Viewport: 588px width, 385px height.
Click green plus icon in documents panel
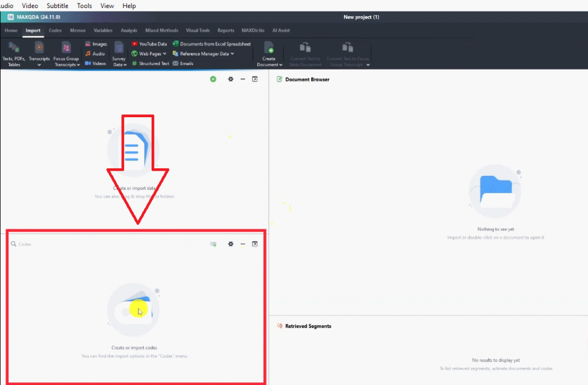213,79
